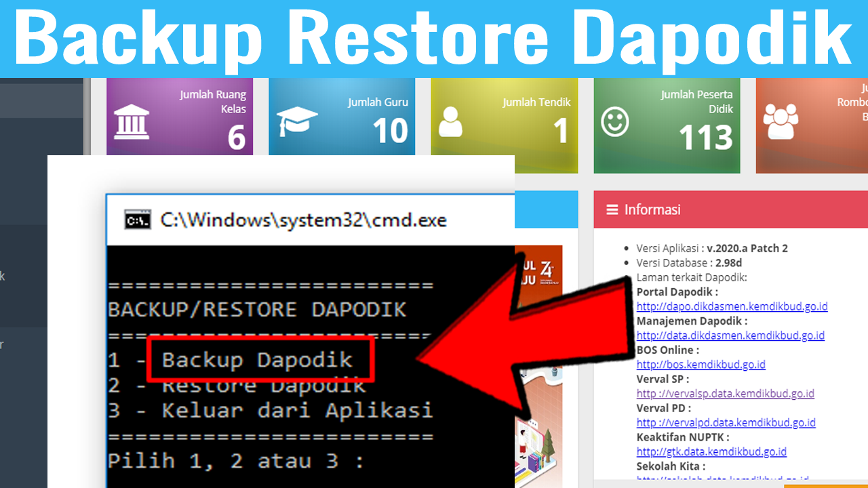The image size is (868, 488).
Task: Click option 3 Keluar dari Aplikasi
Action: [271, 411]
